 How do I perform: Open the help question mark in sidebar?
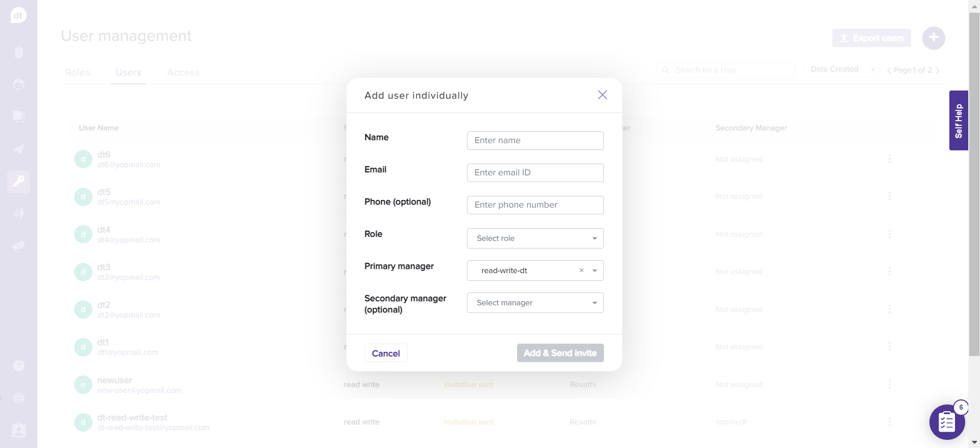click(19, 366)
